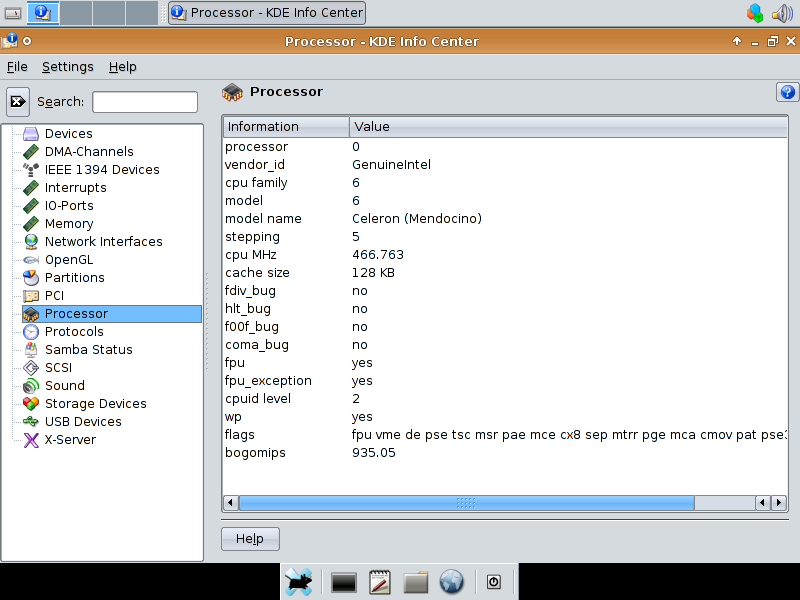The image size is (800, 600).
Task: Click the Memory module icon
Action: [x=31, y=223]
